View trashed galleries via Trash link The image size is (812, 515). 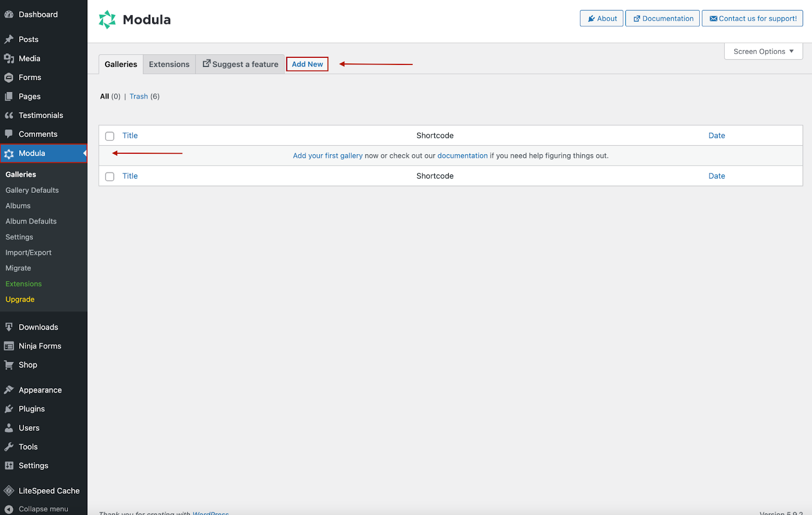[139, 96]
